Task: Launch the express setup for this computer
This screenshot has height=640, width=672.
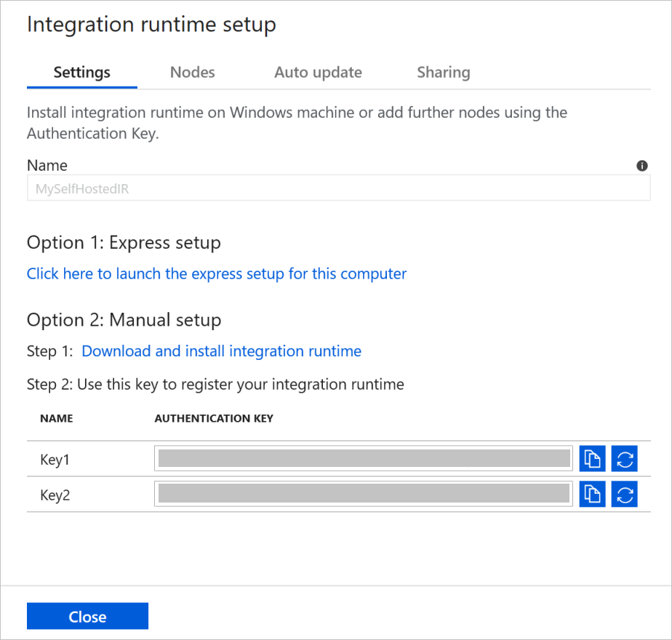Action: pyautogui.click(x=216, y=273)
